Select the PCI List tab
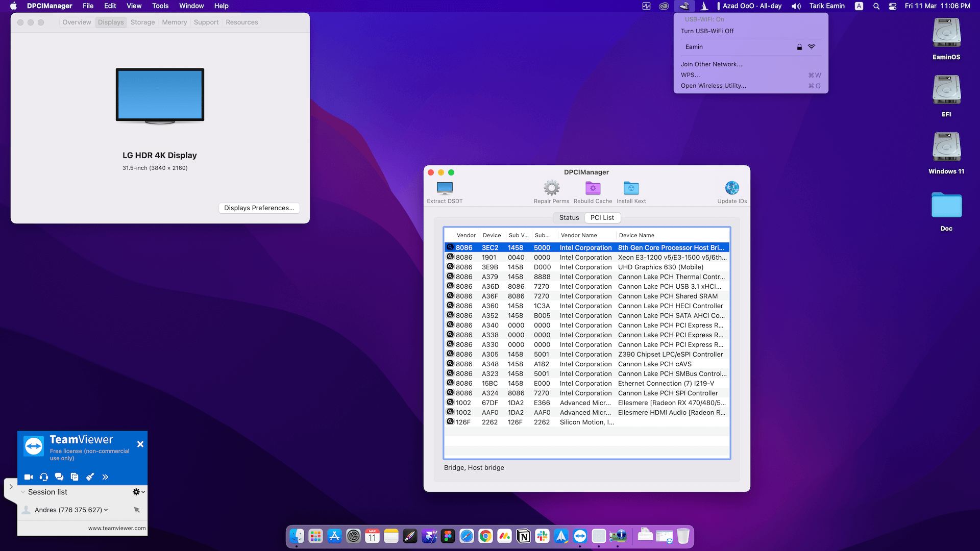 pos(602,218)
